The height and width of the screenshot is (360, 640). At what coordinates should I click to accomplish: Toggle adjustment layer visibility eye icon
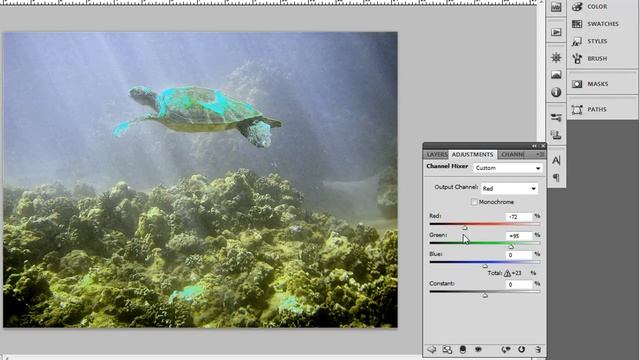(478, 349)
